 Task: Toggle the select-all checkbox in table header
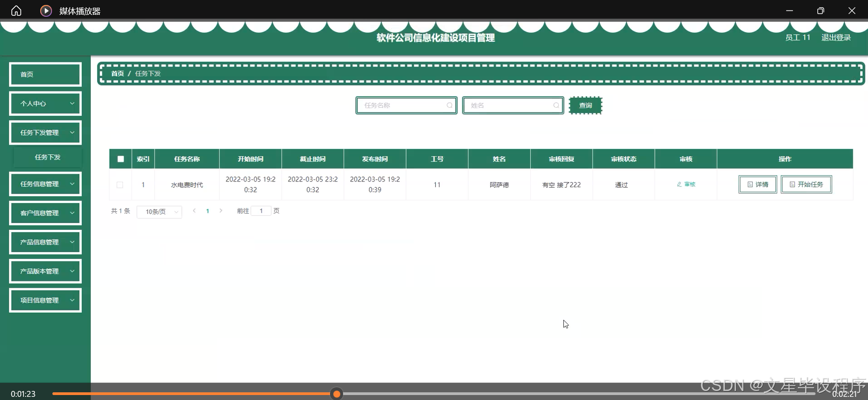coord(121,159)
